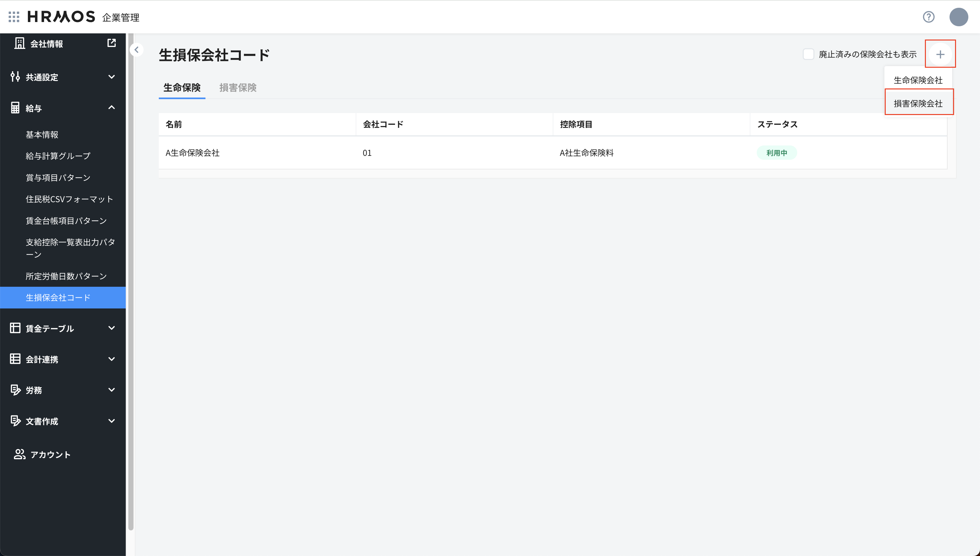Click the profile avatar circle
Image resolution: width=980 pixels, height=556 pixels.
[x=959, y=17]
